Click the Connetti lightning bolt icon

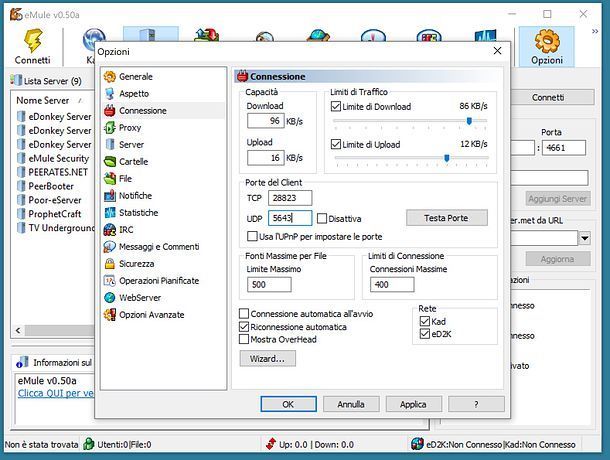tap(32, 41)
